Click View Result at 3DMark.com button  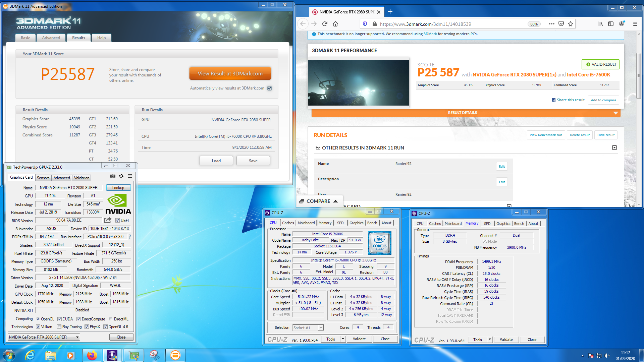(x=230, y=74)
